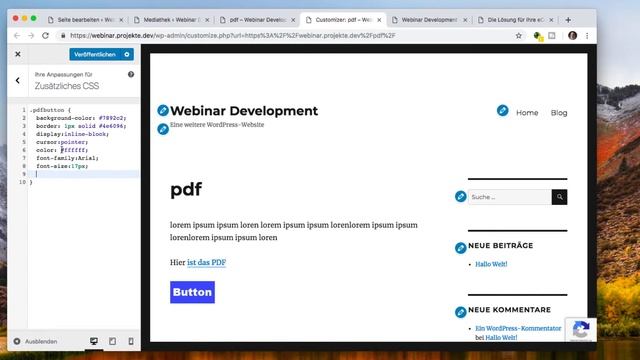Close the WordPress Customizer with the X
640x360 pixels.
(18, 54)
